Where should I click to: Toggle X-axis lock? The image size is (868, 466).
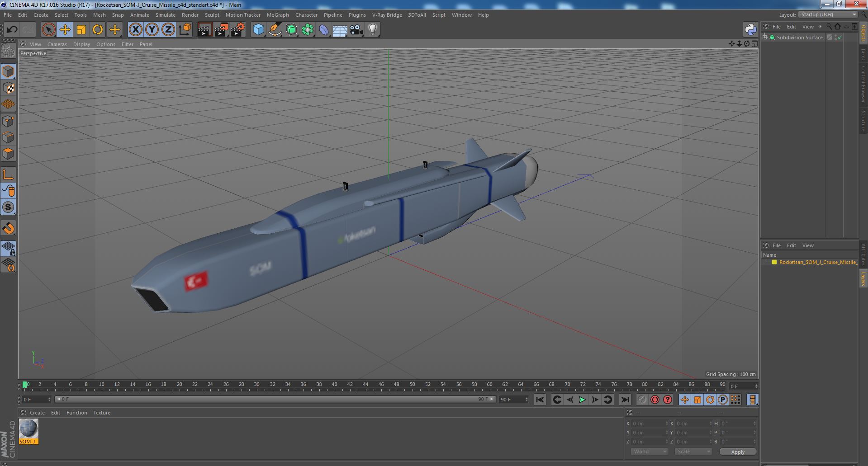(135, 30)
